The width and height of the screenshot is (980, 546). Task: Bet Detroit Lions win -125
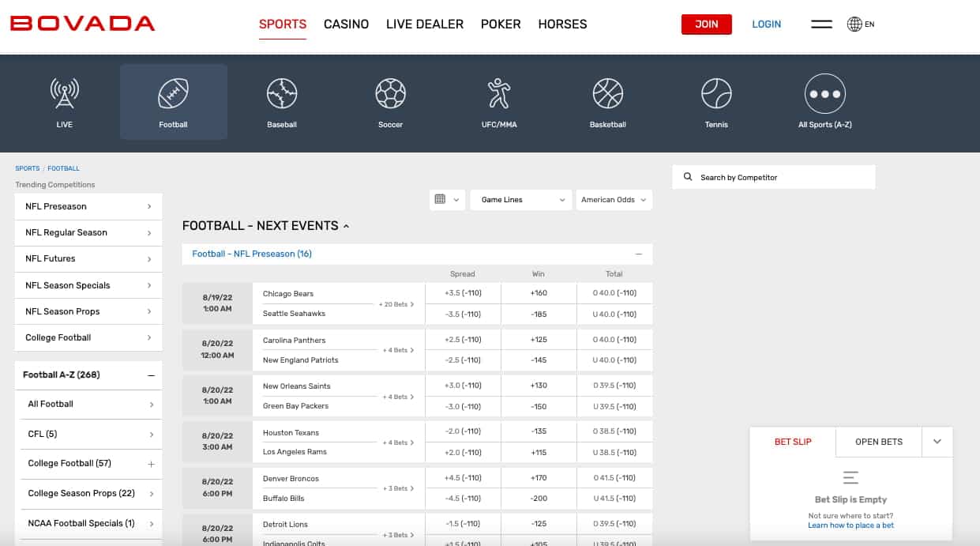[x=539, y=524]
